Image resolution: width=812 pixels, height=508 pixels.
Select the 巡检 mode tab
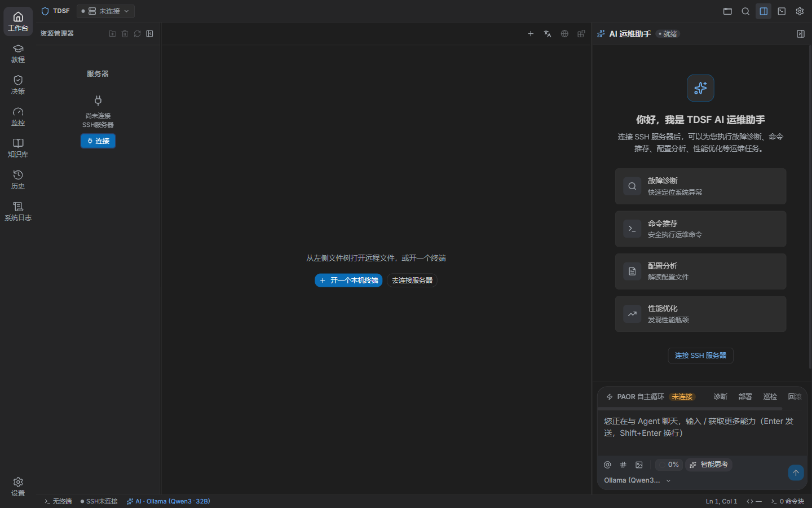[770, 397]
